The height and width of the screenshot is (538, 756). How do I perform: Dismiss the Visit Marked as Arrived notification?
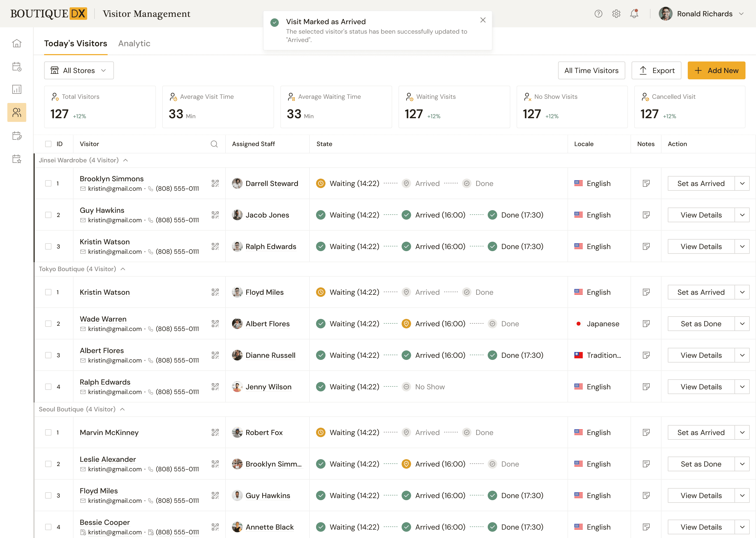click(x=483, y=20)
